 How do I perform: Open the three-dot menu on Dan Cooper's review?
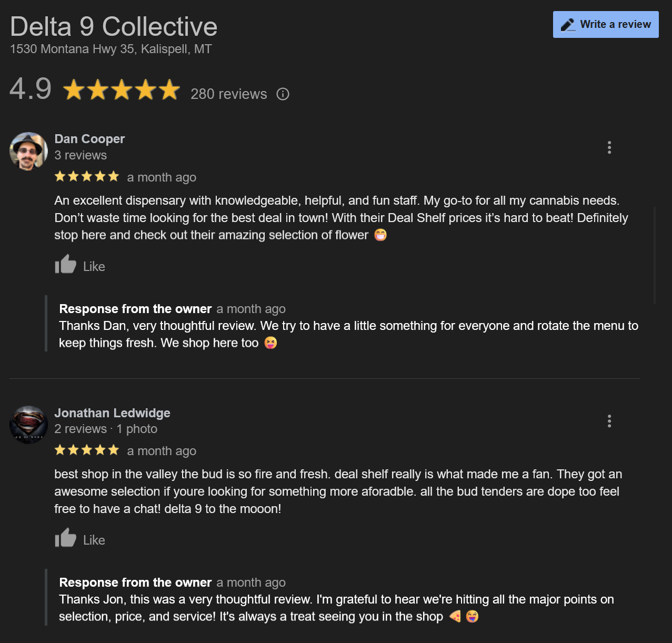tap(609, 147)
